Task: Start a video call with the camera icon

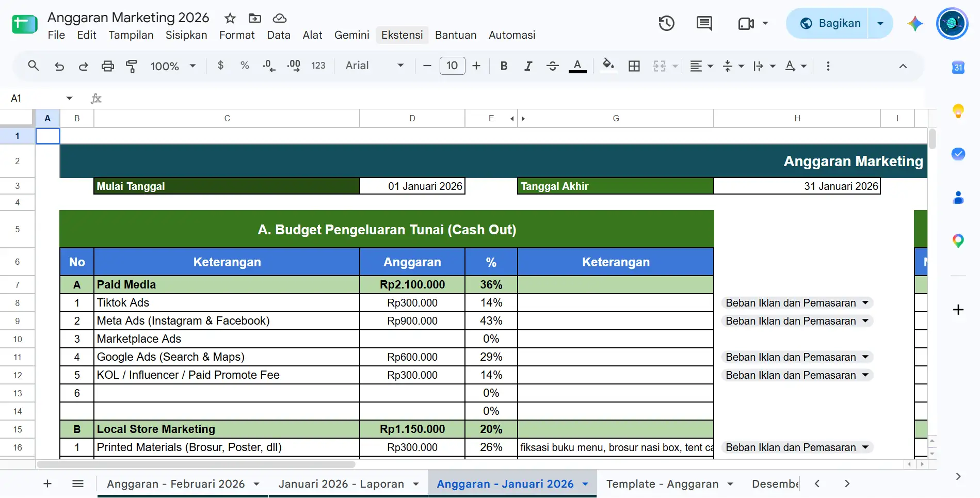Action: [746, 24]
